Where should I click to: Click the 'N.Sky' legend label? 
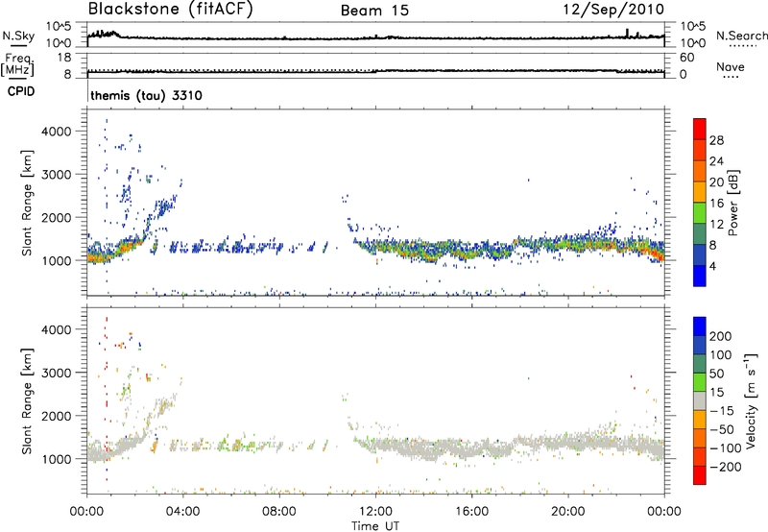pyautogui.click(x=18, y=36)
